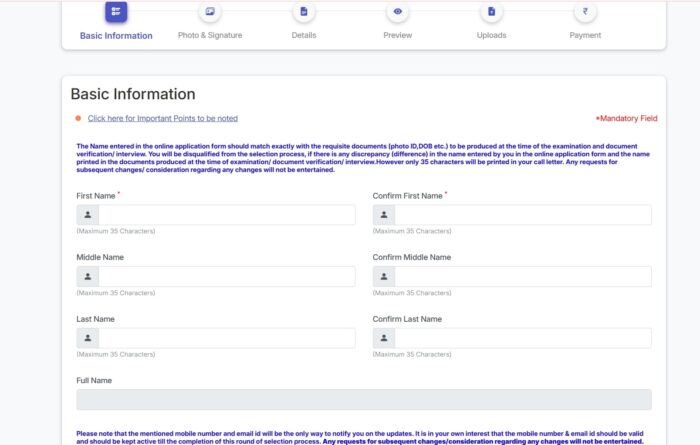Click person icon beside Confirm Last Name field

pyautogui.click(x=384, y=338)
